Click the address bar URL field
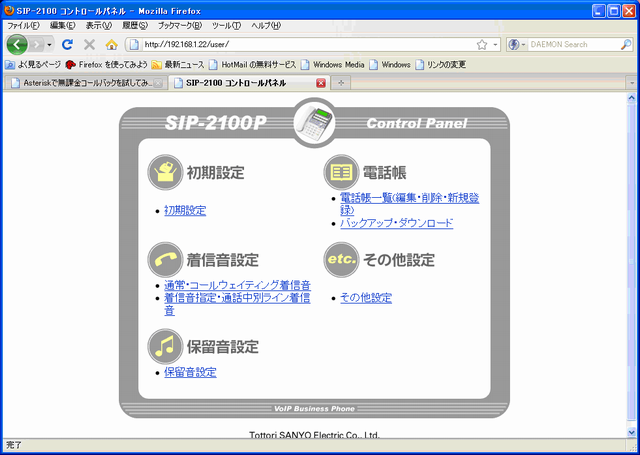 (x=300, y=44)
